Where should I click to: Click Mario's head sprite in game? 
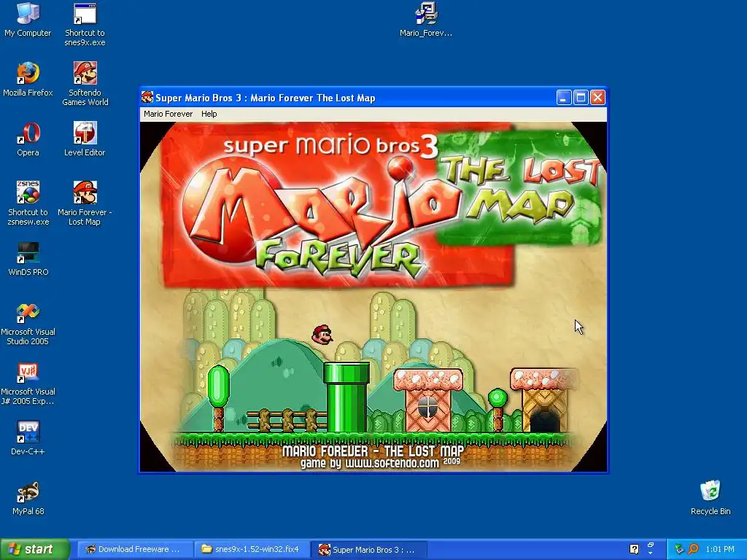coord(322,335)
